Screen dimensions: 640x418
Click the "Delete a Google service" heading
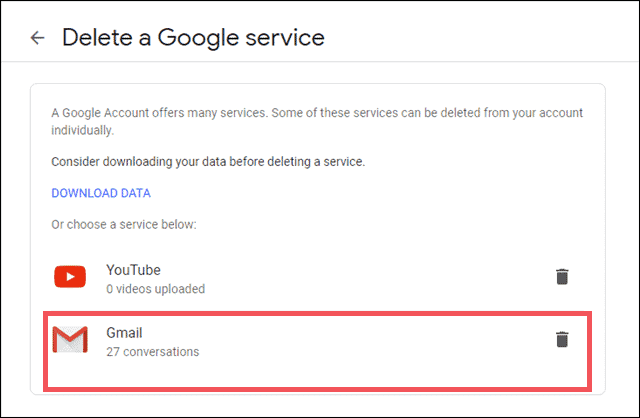click(193, 38)
